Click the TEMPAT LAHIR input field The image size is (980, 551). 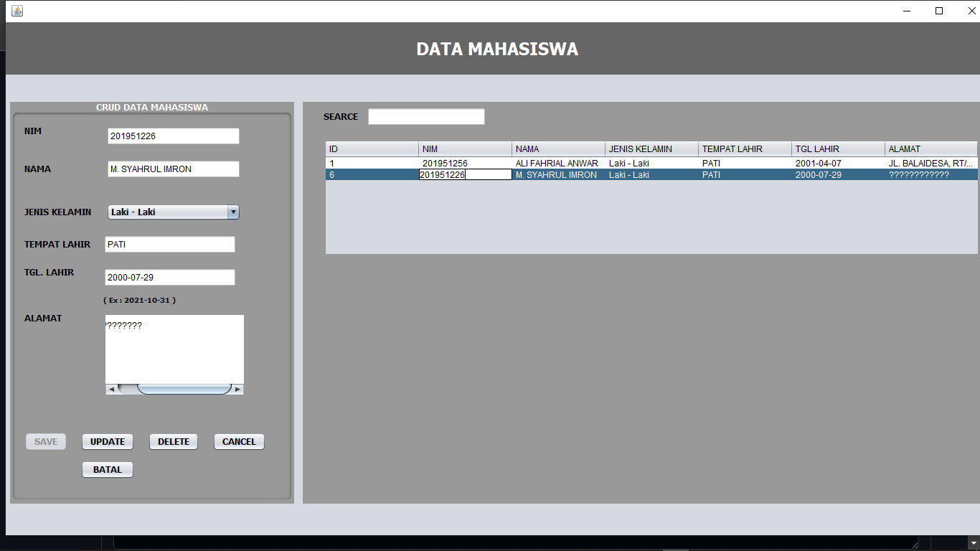[x=169, y=244]
